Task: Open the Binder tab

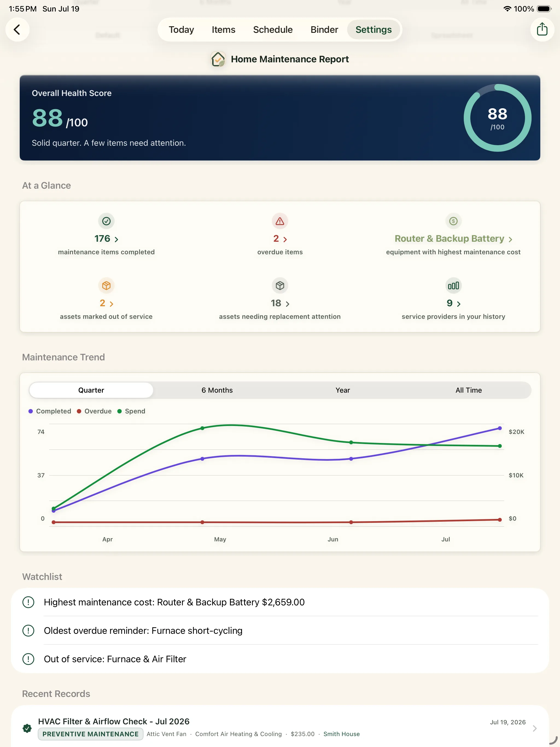Action: [324, 30]
